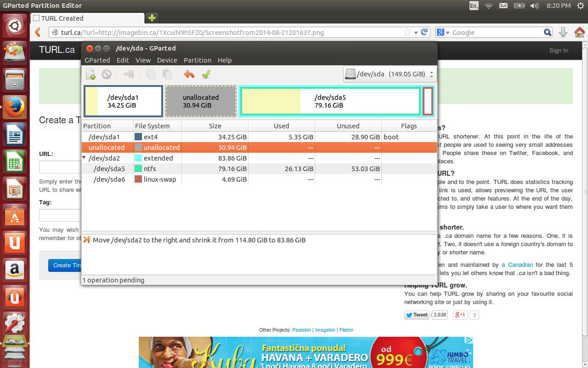Click the linux-swap color swatch

pyautogui.click(x=138, y=179)
